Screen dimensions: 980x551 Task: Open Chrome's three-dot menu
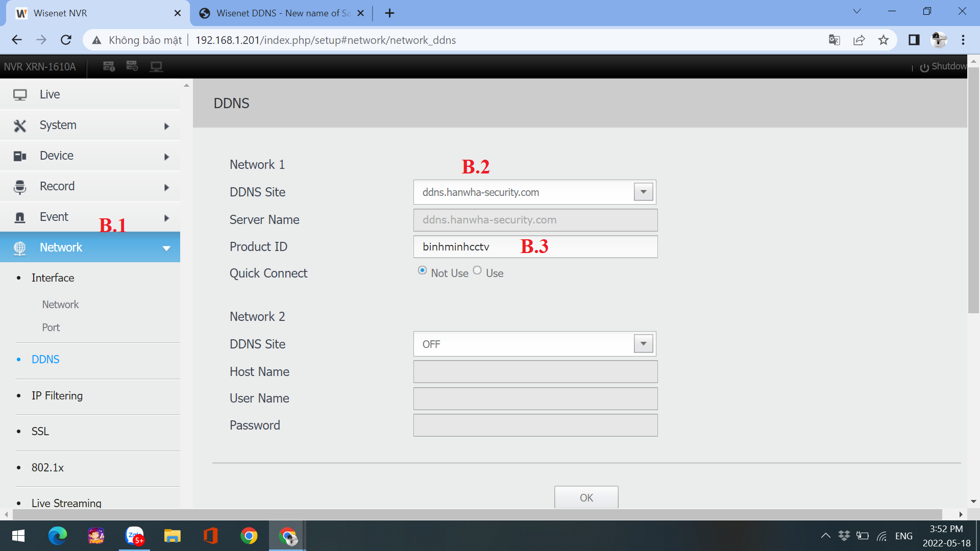click(x=963, y=40)
